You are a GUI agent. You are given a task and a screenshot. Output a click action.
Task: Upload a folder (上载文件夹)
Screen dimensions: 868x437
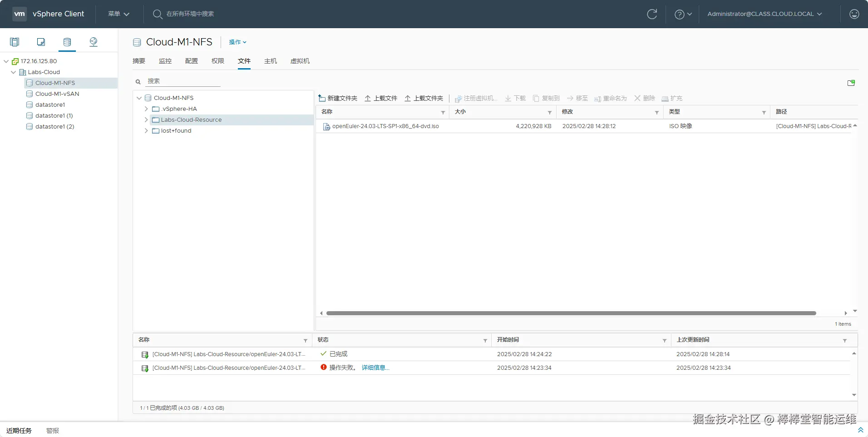[424, 98]
